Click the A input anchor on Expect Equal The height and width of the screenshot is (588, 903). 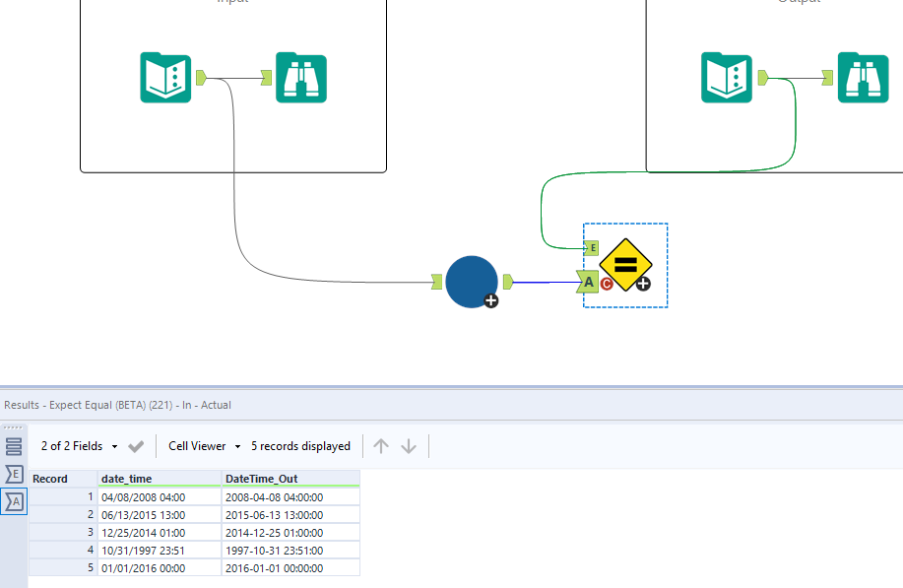click(x=589, y=282)
